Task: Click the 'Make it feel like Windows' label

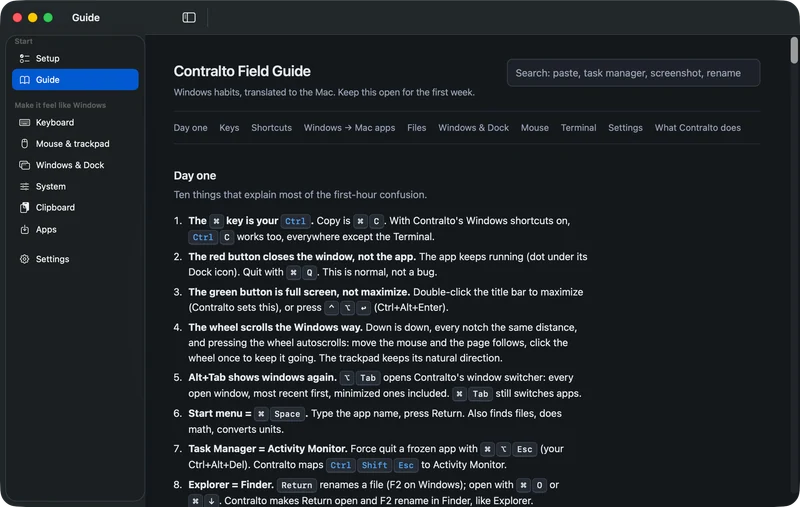Action: [x=60, y=105]
